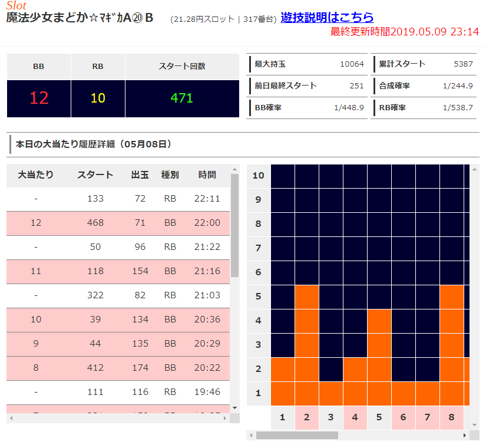Click the chart's down scroll arrow
The width and height of the screenshot is (486, 448).
click(x=475, y=425)
